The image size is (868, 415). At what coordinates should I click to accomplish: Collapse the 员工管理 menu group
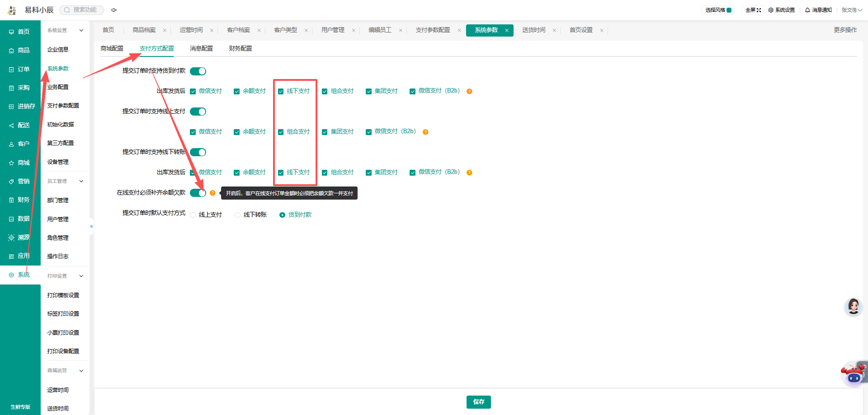pos(81,182)
